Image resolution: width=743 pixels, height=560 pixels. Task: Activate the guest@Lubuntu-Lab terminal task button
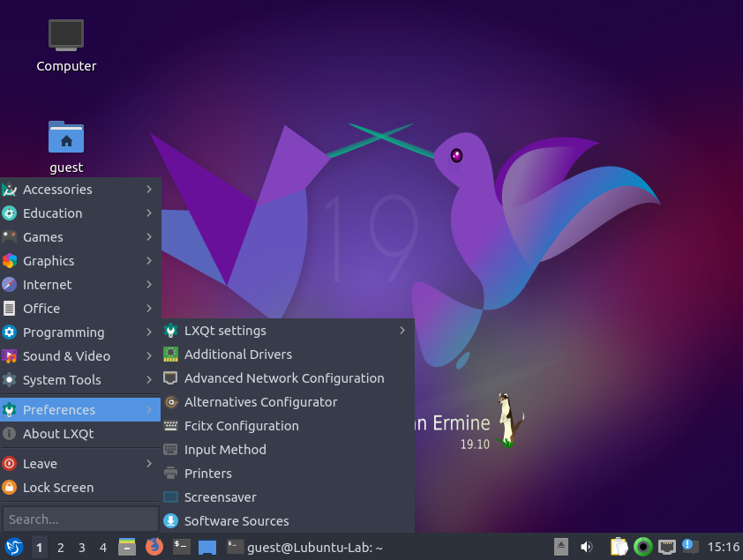[304, 548]
